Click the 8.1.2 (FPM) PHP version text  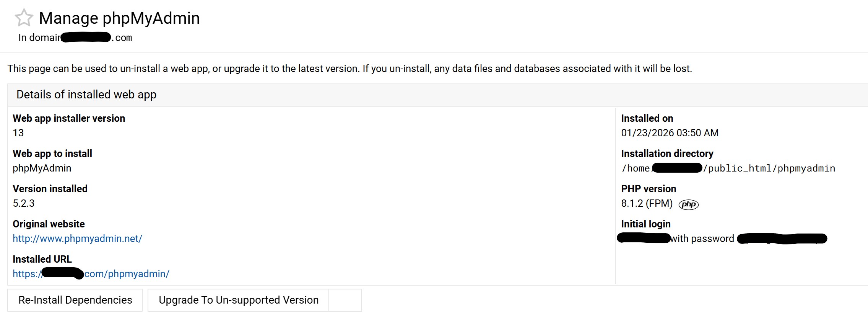click(x=647, y=203)
